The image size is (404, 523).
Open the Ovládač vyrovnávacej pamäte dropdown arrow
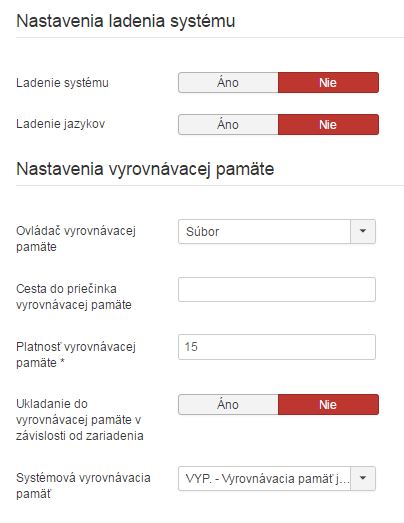[x=363, y=231]
